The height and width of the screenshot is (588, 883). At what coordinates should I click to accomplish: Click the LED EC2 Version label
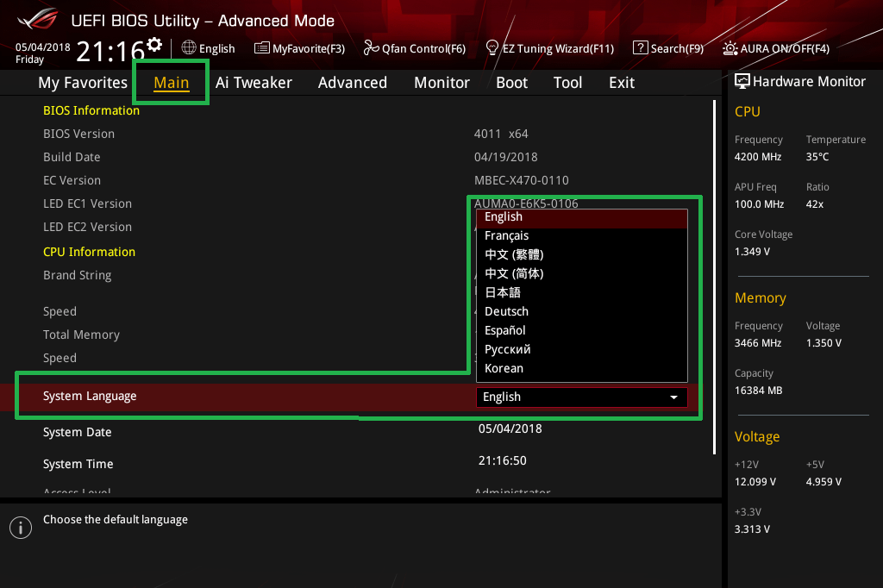click(x=87, y=227)
